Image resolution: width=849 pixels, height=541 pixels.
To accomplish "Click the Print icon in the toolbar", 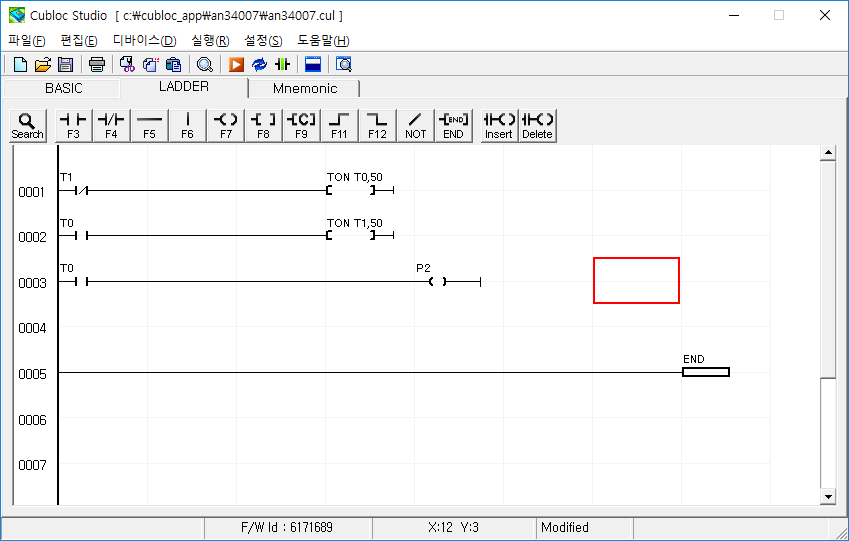I will pos(97,65).
